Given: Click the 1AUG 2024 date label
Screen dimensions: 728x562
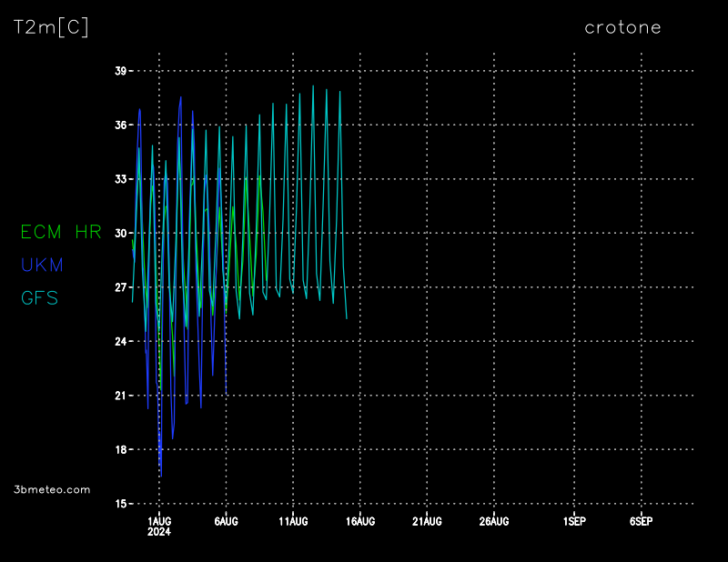Looking at the screenshot, I should point(159,527).
